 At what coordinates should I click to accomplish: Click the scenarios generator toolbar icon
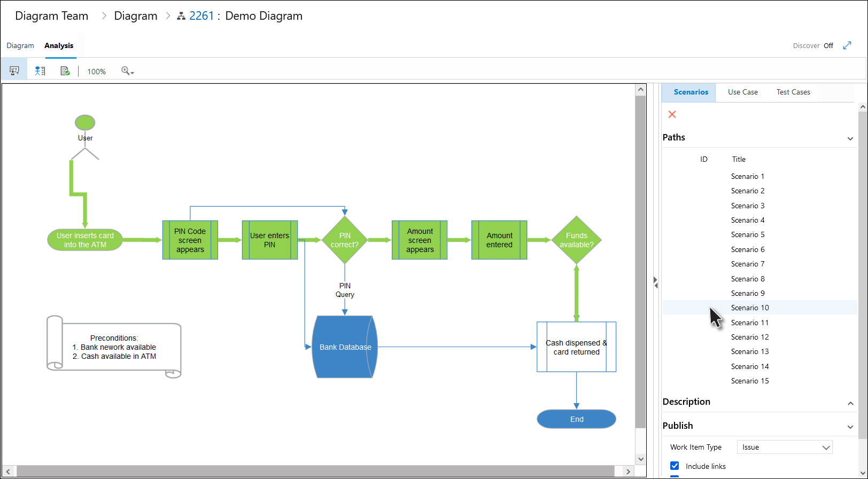tap(14, 71)
